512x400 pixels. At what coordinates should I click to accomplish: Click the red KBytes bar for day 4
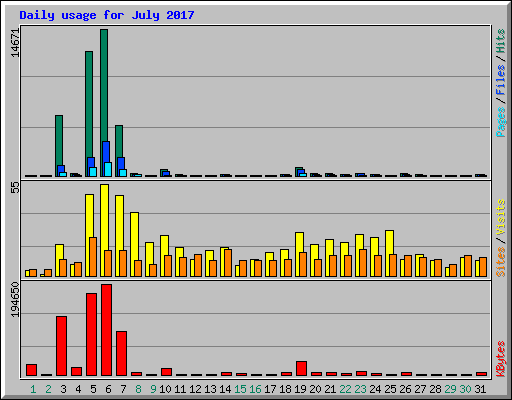[77, 372]
